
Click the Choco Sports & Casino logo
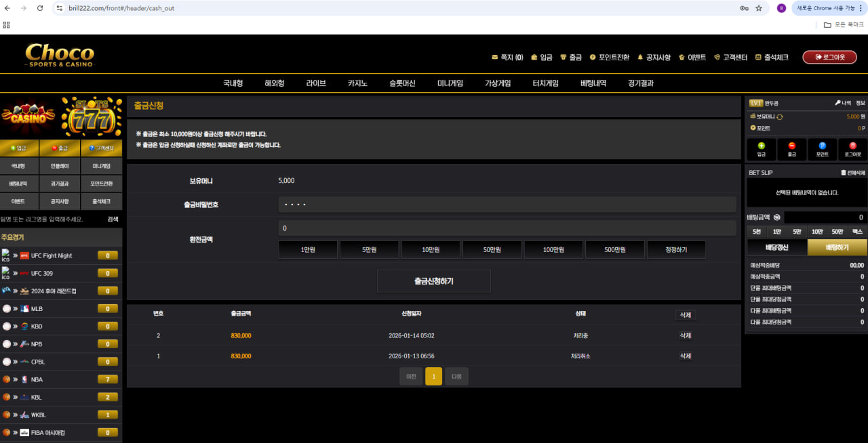tap(60, 55)
